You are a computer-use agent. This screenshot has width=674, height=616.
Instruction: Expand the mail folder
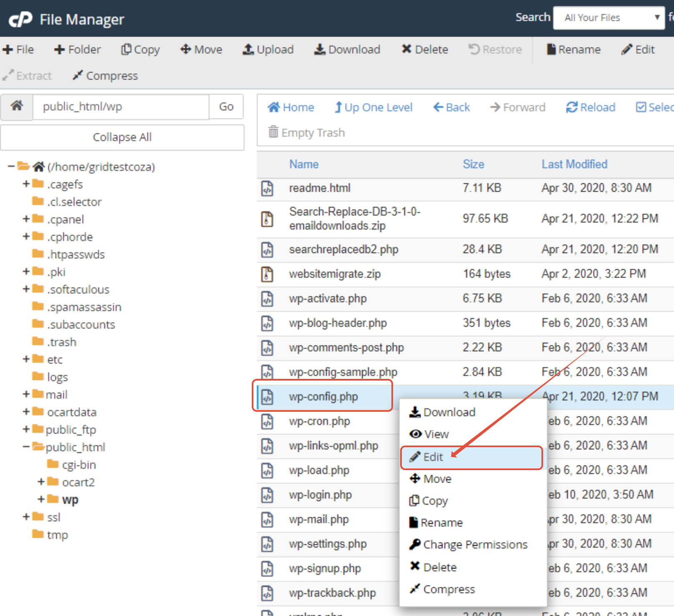[x=26, y=394]
